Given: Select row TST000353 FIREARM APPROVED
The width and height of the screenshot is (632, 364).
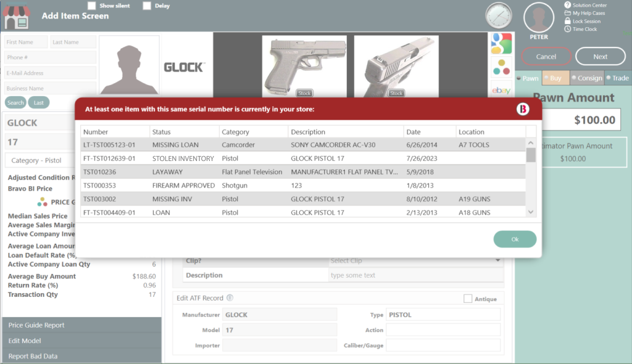Looking at the screenshot, I should pyautogui.click(x=303, y=186).
